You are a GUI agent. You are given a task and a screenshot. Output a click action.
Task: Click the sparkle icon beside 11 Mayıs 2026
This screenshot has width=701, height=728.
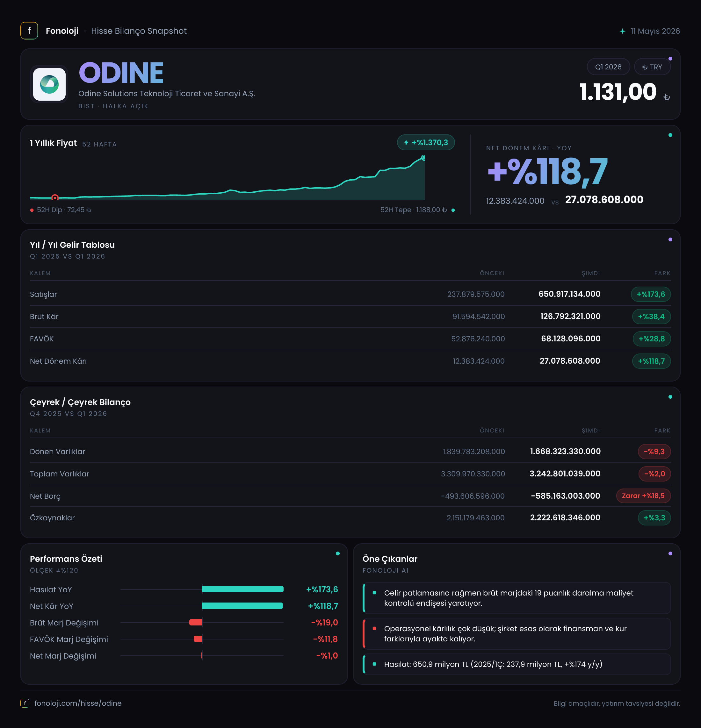point(623,31)
